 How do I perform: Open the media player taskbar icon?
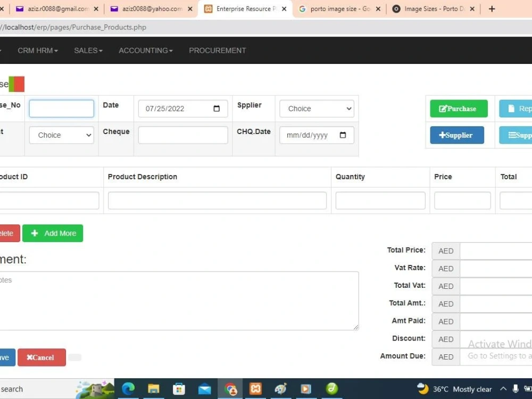tap(306, 389)
